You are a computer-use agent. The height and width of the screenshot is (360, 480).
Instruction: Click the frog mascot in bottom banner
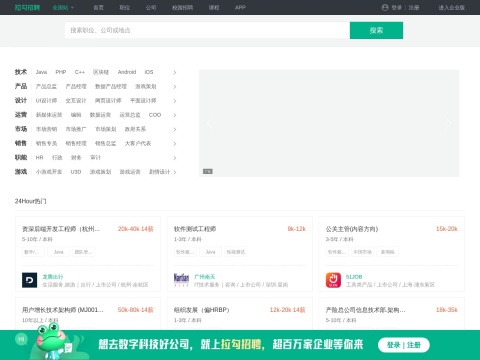tap(53, 341)
